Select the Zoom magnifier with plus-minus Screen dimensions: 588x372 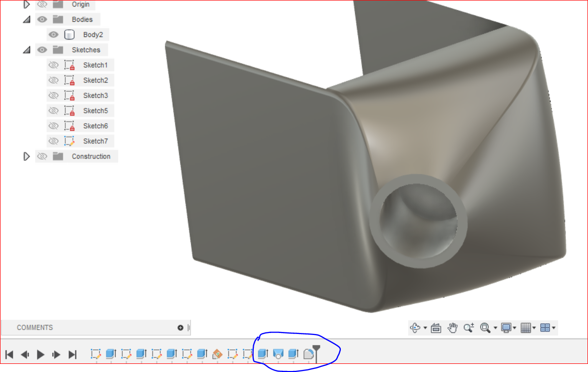[469, 328]
